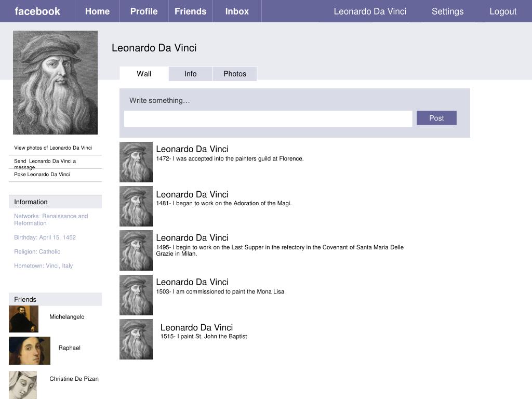Viewport: 532px width, 399px height.
Task: Click author name on the 1503 post
Action: click(x=192, y=282)
